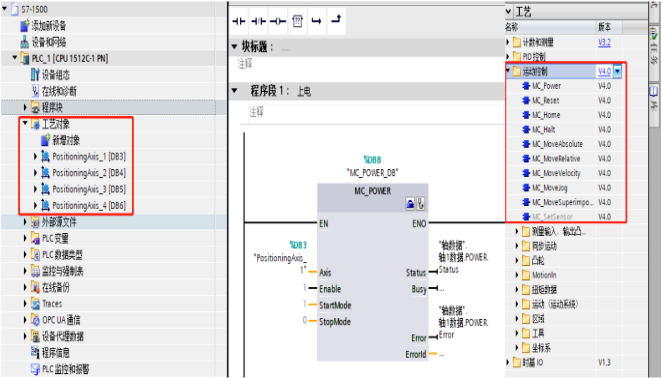Expand the 程序块 folder
The height and width of the screenshot is (378, 662).
click(25, 107)
